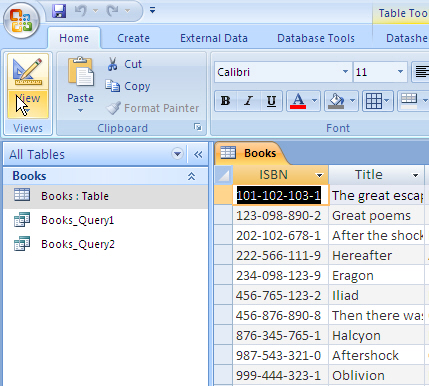Apply the red font color
The width and height of the screenshot is (429, 386).
point(298,101)
